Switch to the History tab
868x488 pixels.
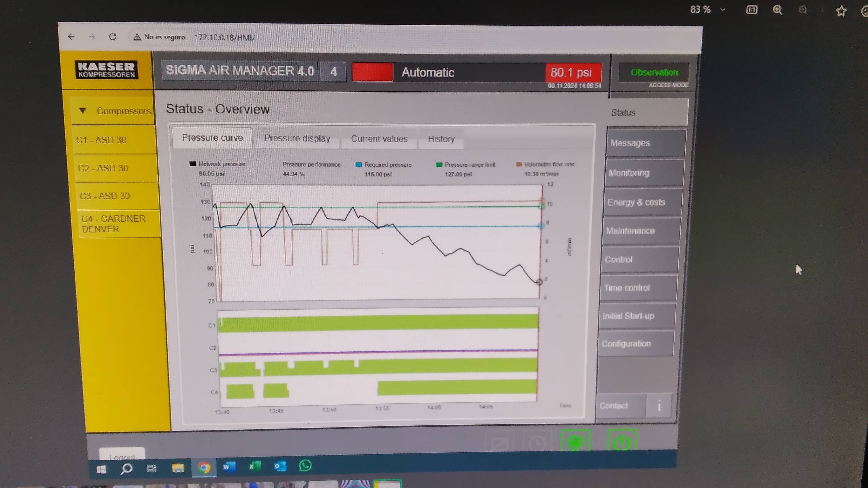pyautogui.click(x=441, y=139)
